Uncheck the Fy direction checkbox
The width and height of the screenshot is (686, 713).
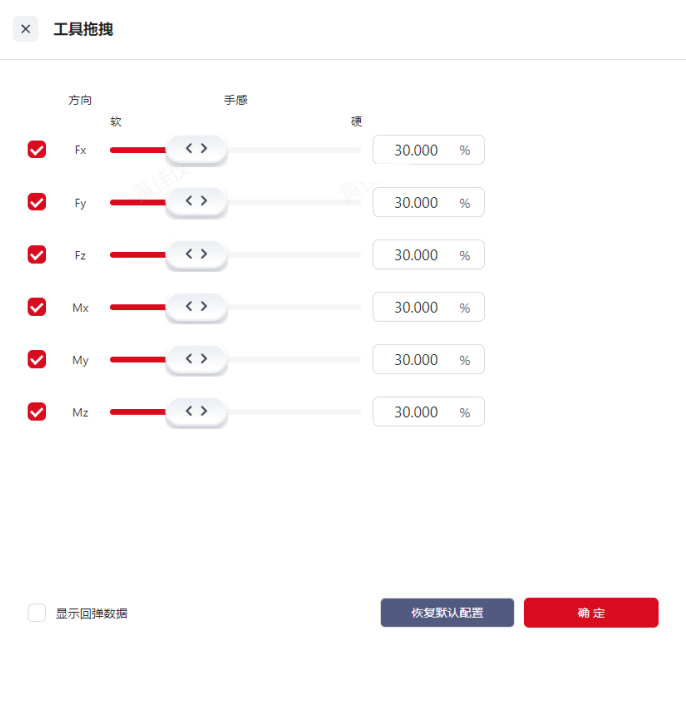click(37, 202)
